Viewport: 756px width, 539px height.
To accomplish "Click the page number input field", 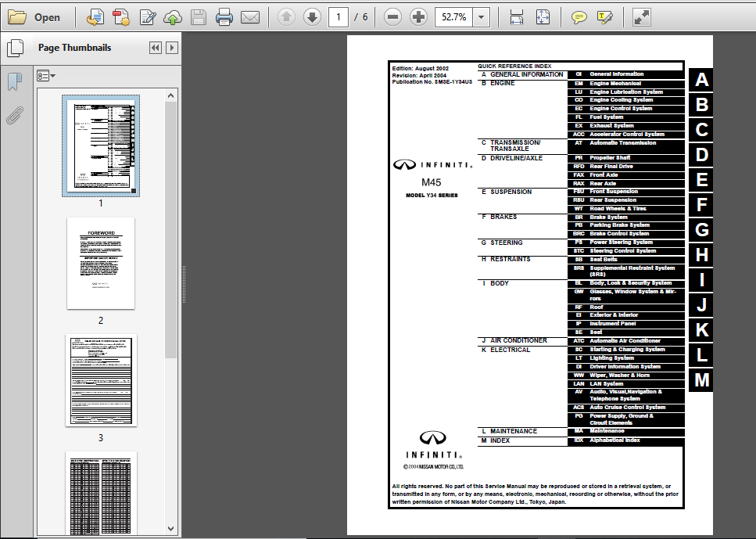I will (338, 17).
